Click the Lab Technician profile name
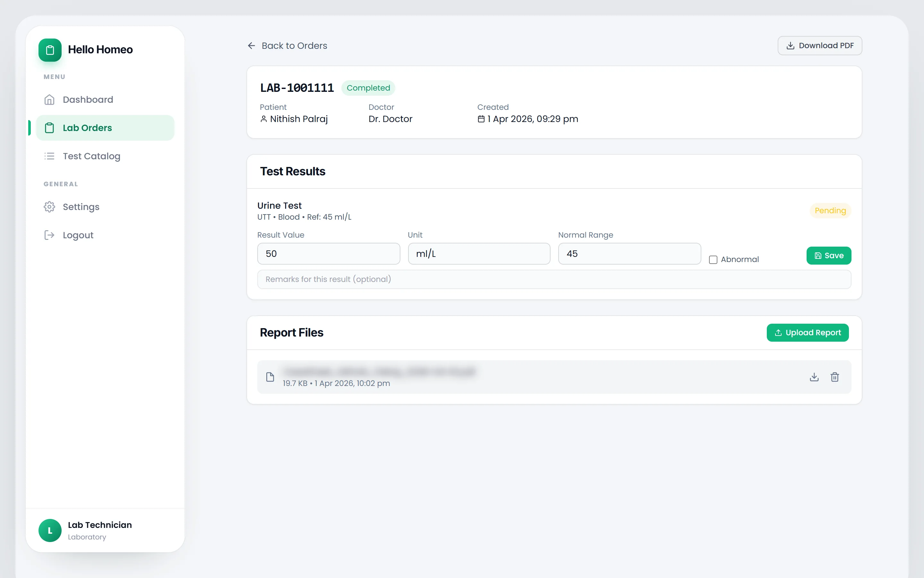924x578 pixels. tap(100, 525)
